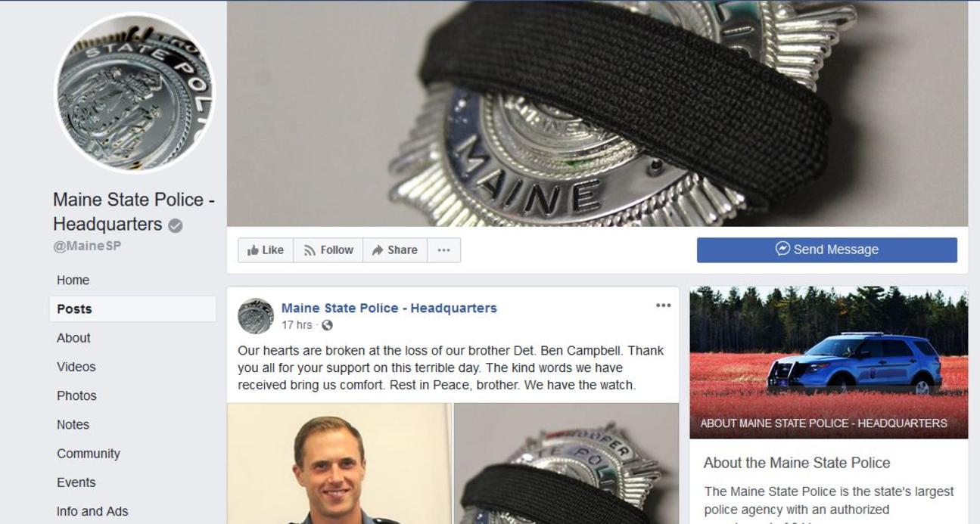
Task: Click the globe privacy icon on post
Action: (327, 325)
